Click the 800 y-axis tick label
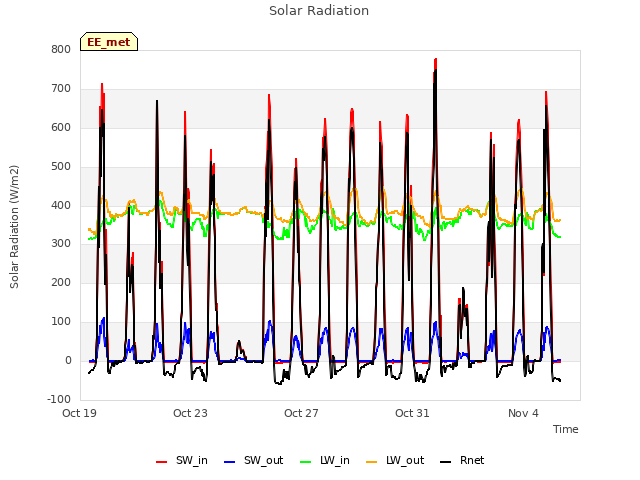The width and height of the screenshot is (640, 480). click(x=61, y=50)
